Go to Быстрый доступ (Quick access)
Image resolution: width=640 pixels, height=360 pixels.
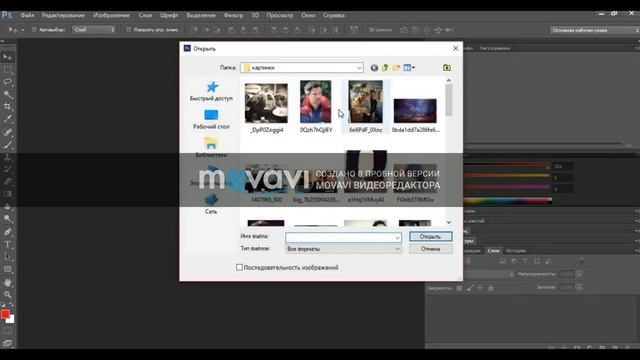coord(211,91)
